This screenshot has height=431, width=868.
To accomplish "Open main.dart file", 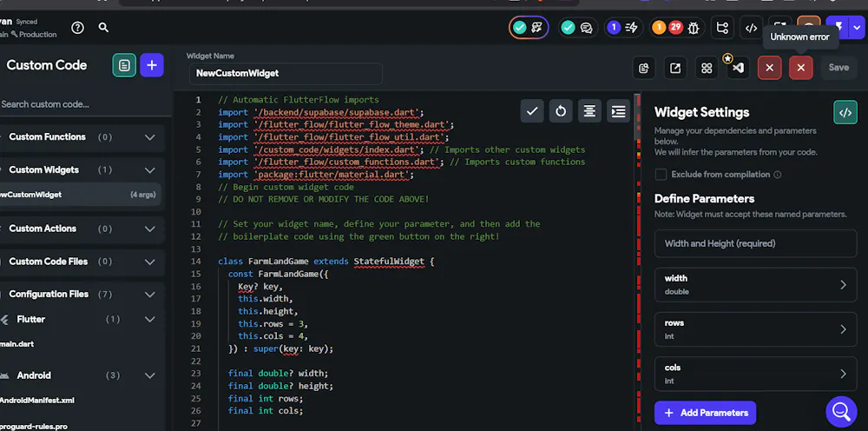I will (x=16, y=344).
